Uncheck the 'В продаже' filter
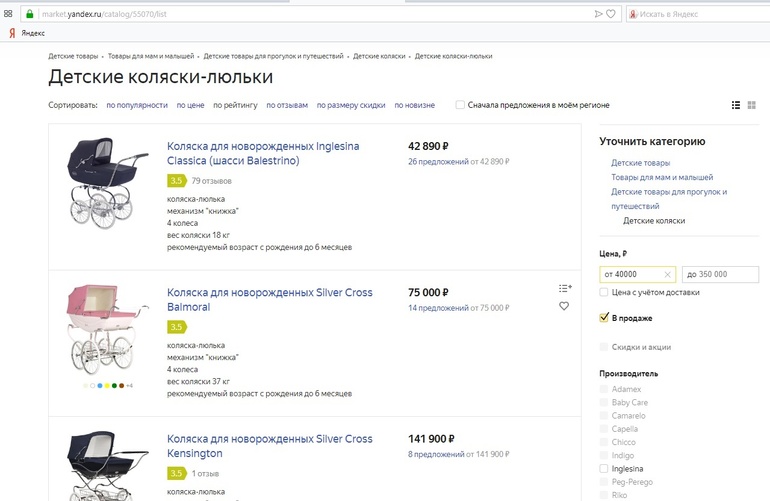770x501 pixels. pyautogui.click(x=604, y=318)
